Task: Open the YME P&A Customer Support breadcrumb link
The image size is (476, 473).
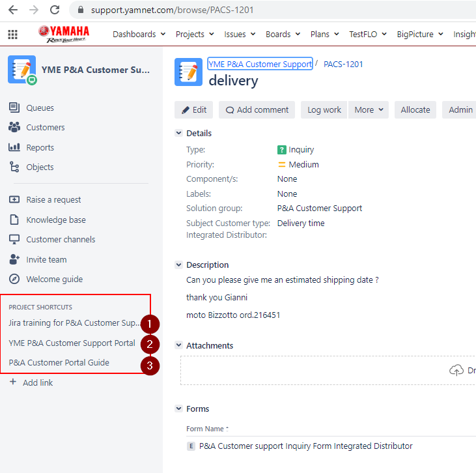Action: click(x=260, y=64)
